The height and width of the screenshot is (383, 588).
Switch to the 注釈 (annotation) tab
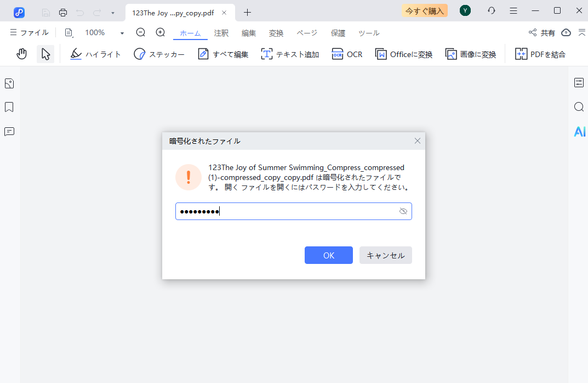[221, 33]
